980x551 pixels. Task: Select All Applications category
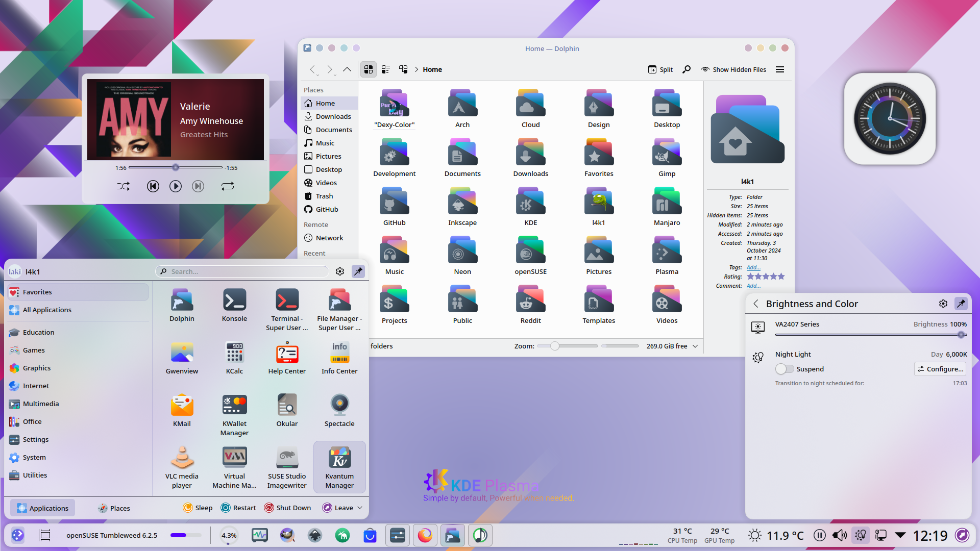click(78, 310)
